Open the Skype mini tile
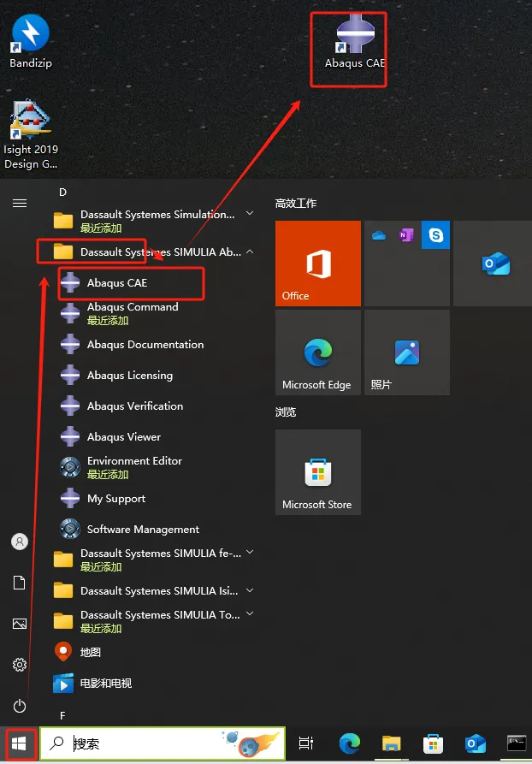 pos(435,235)
